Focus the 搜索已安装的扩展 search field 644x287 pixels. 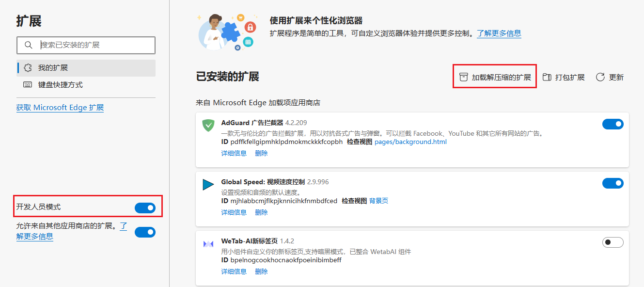point(86,45)
